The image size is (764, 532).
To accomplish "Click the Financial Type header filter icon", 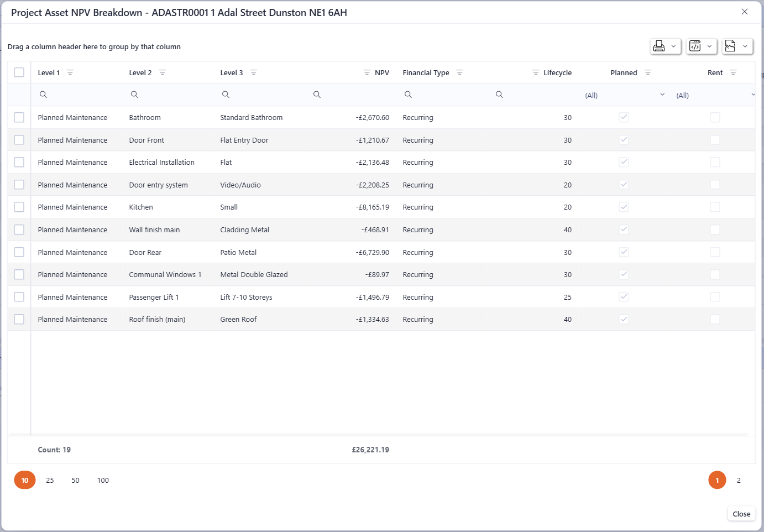I will tap(459, 72).
